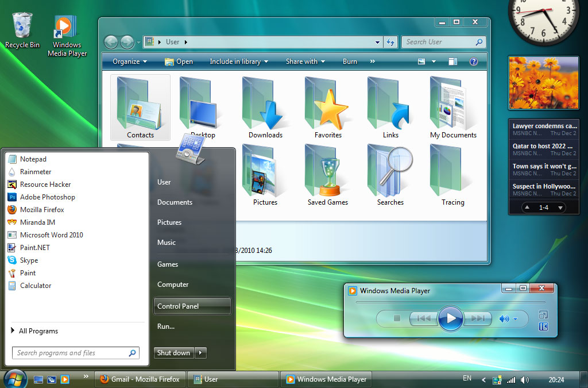Select the Pictures folder in the Explorer window
This screenshot has height=388, width=588.
265,175
